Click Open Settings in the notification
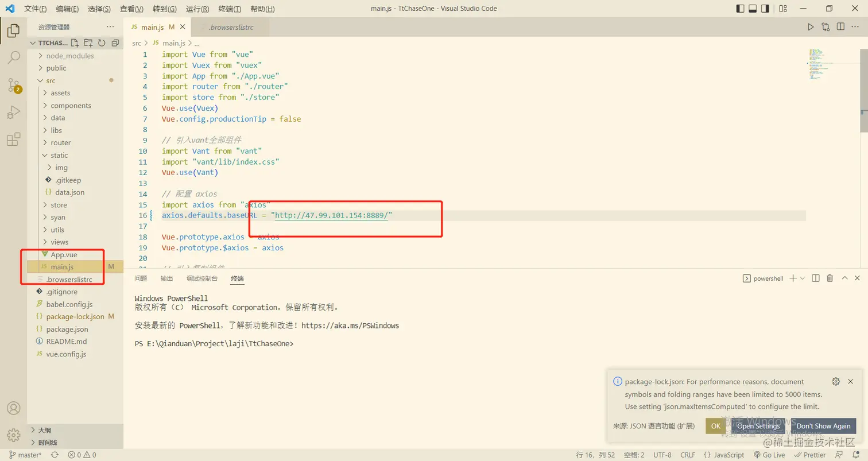Screen dimensions: 868x461 point(758,426)
